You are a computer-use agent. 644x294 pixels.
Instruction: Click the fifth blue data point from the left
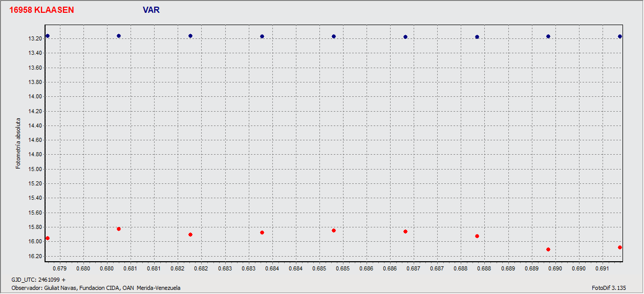334,36
